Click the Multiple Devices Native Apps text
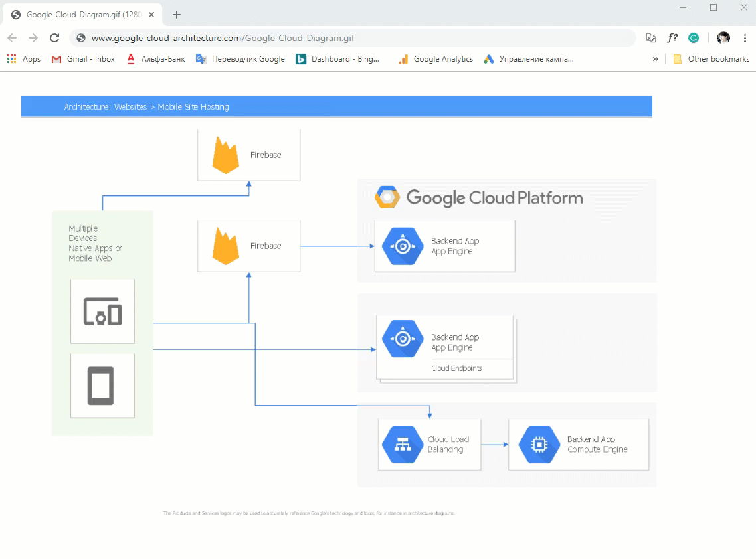Viewport: 756px width, 559px height. point(95,244)
